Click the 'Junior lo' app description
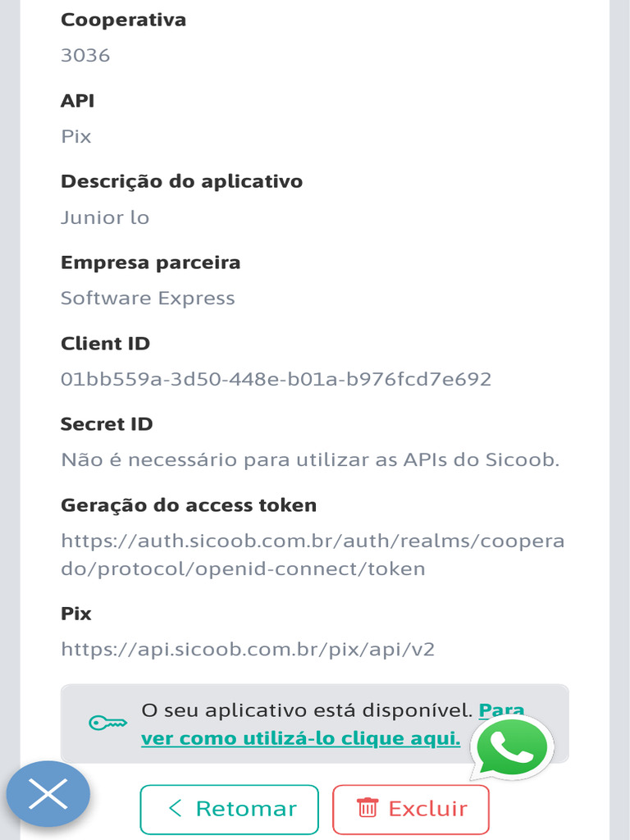Viewport: 630px width, 840px height. 105,217
